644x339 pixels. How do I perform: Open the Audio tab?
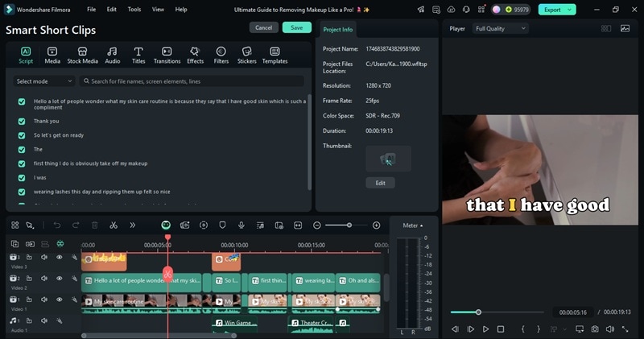(112, 55)
